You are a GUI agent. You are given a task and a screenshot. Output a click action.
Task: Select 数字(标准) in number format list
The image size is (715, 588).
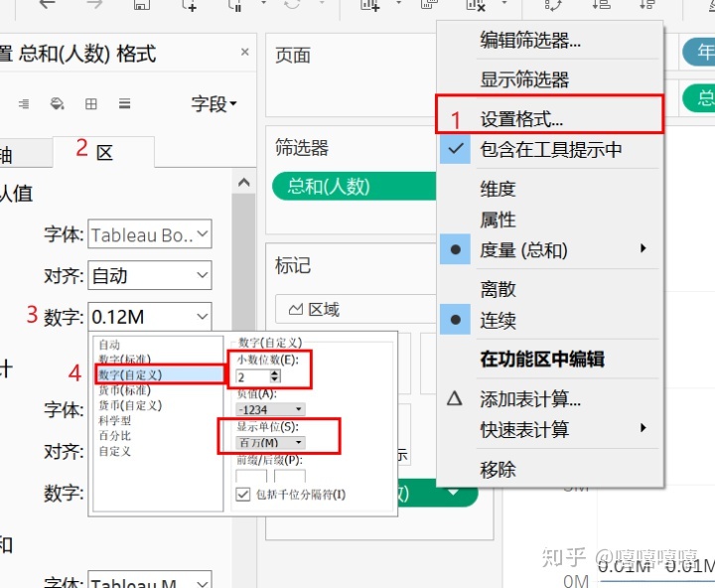pos(124,360)
